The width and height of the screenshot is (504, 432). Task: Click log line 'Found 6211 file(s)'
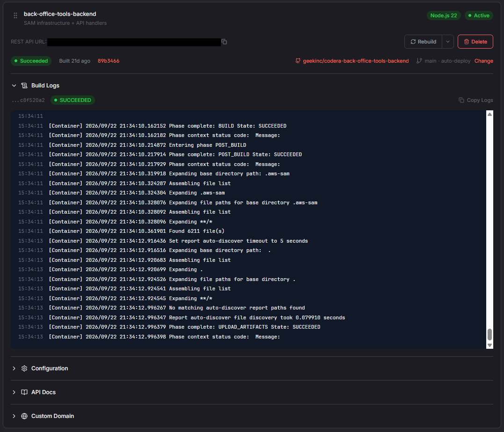coord(197,231)
